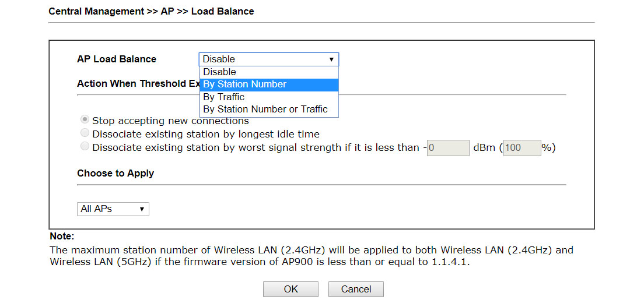Viewport: 644px width, 307px height.
Task: Click the dBm unit label
Action: [x=484, y=148]
